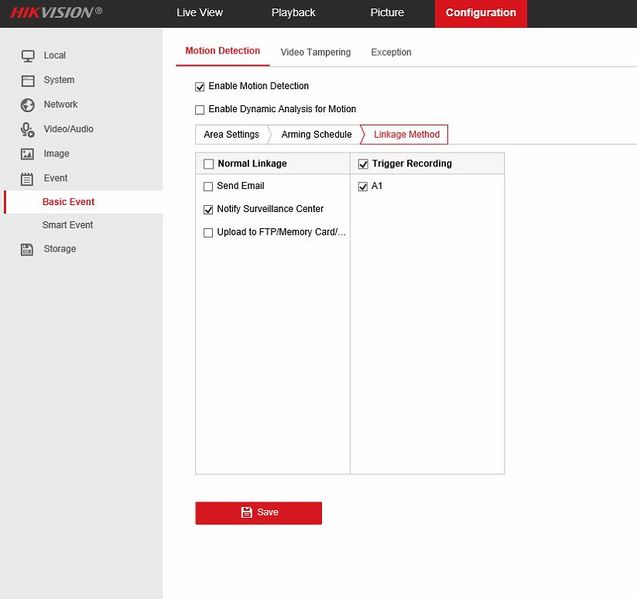Screen dimensions: 637x599
Task: Open Storage settings in the sidebar
Action: click(x=60, y=249)
